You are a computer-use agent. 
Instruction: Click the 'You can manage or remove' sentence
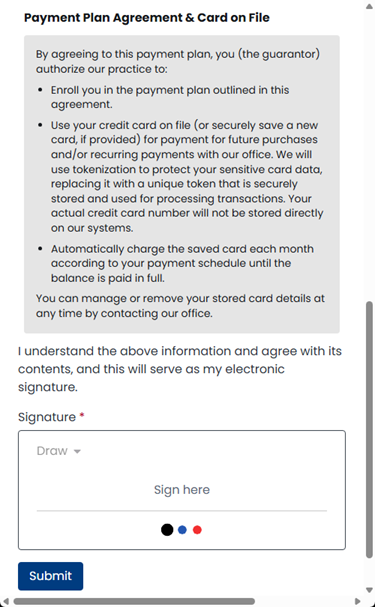point(180,306)
